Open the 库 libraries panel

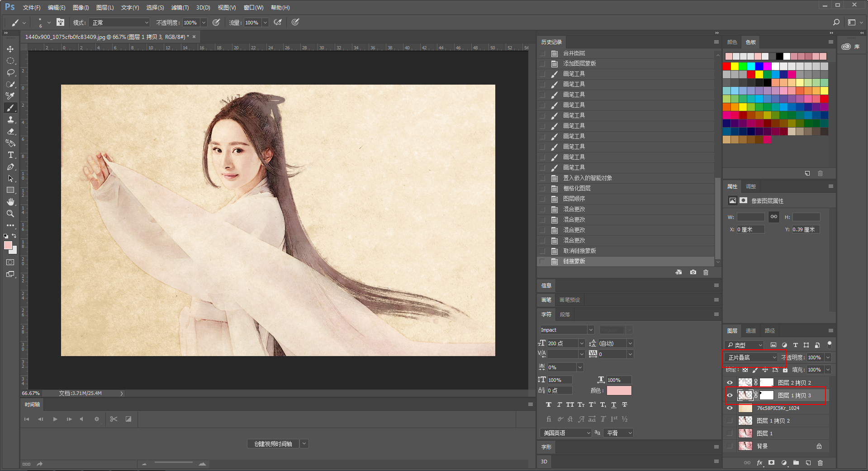tap(850, 47)
